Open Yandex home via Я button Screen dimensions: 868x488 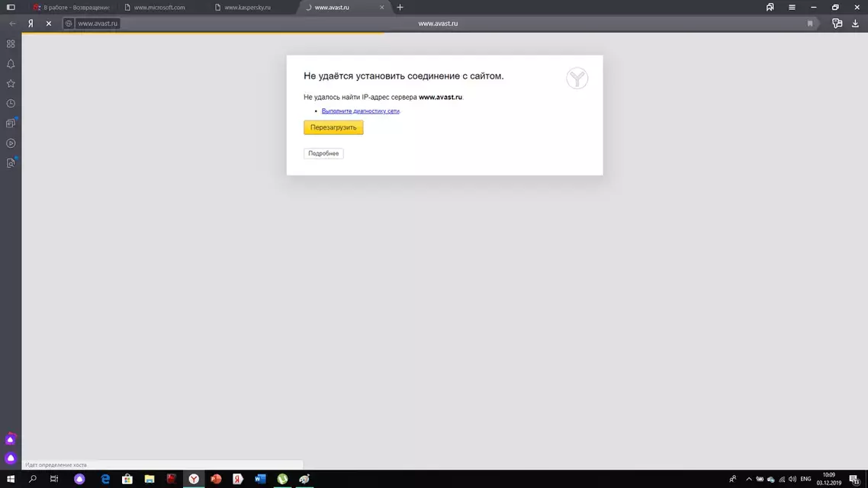coord(31,23)
